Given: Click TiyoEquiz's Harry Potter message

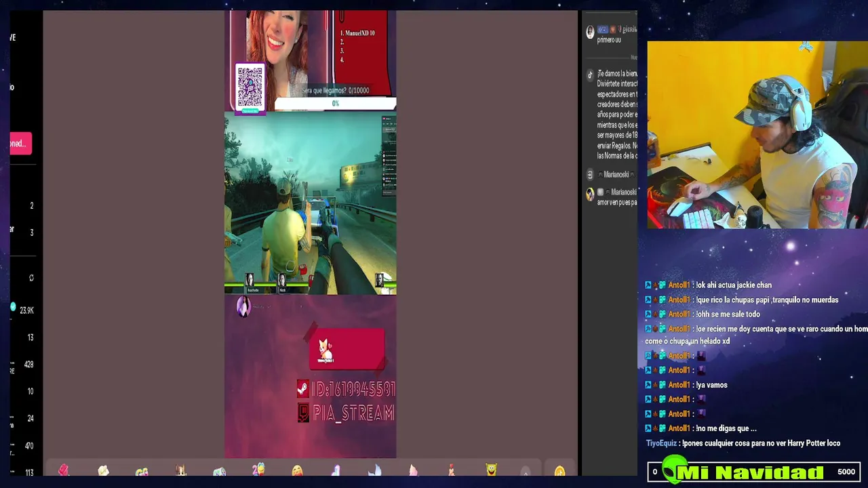Looking at the screenshot, I should (x=762, y=443).
